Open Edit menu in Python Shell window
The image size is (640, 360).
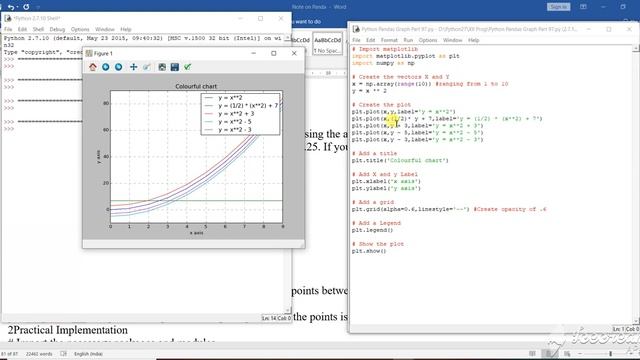pyautogui.click(x=22, y=29)
